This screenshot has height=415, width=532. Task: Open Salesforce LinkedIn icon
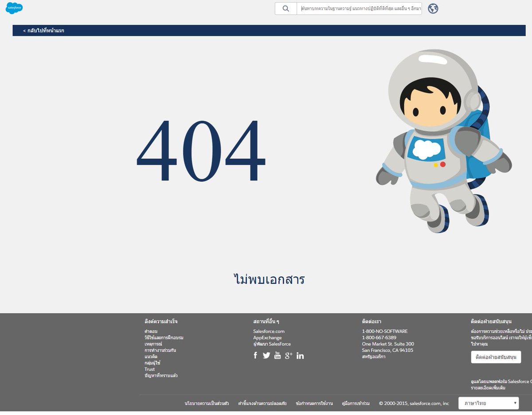click(300, 355)
